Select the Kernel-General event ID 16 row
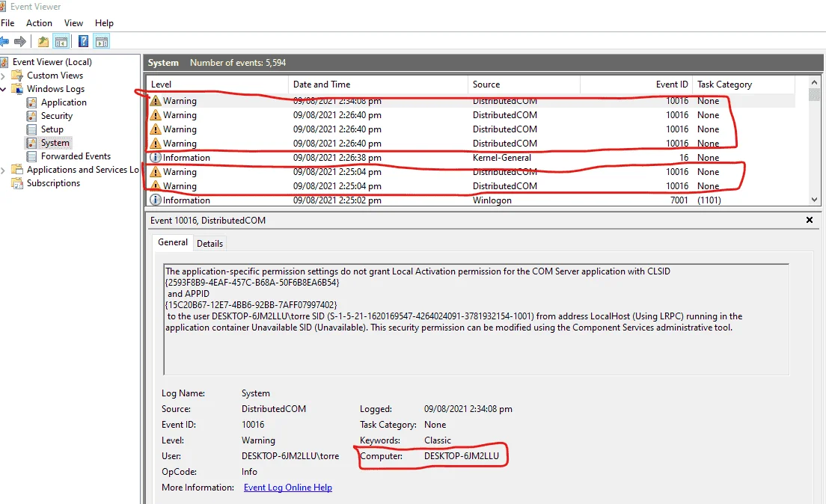Viewport: 826px width, 504px height. 471,158
